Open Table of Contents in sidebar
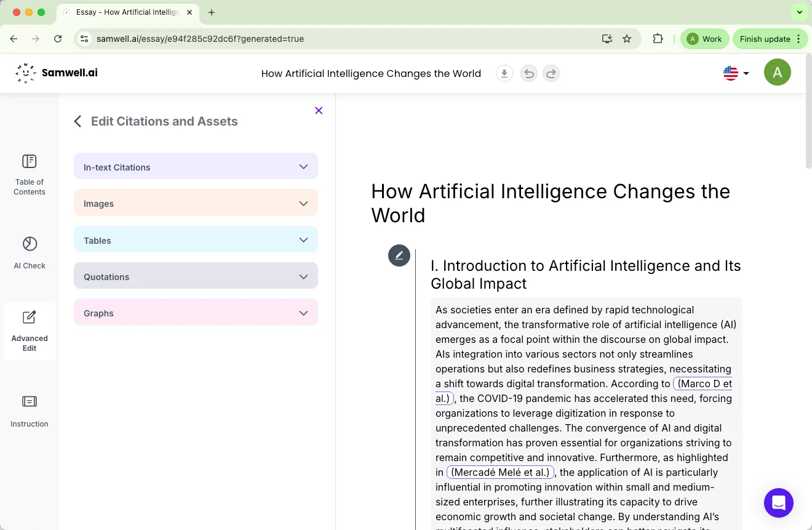This screenshot has height=530, width=812. [30, 175]
